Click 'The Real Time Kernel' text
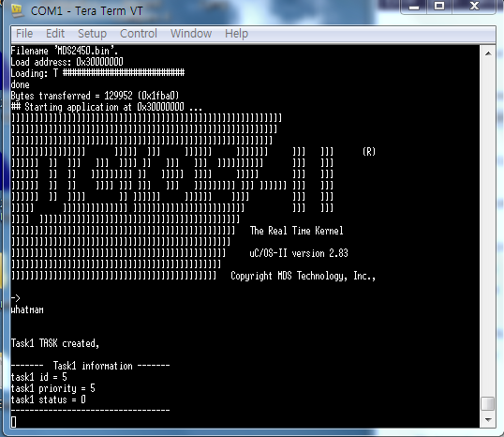Viewport: 504px width, 437px height. click(296, 231)
